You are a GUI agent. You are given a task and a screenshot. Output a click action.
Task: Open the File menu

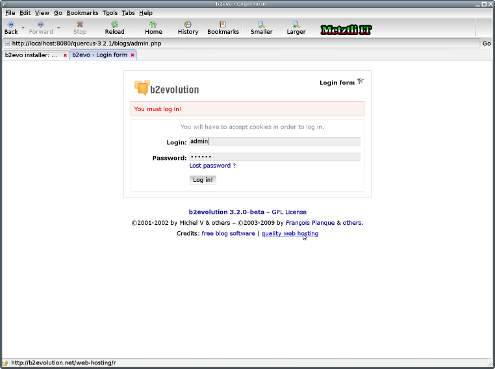[10, 13]
